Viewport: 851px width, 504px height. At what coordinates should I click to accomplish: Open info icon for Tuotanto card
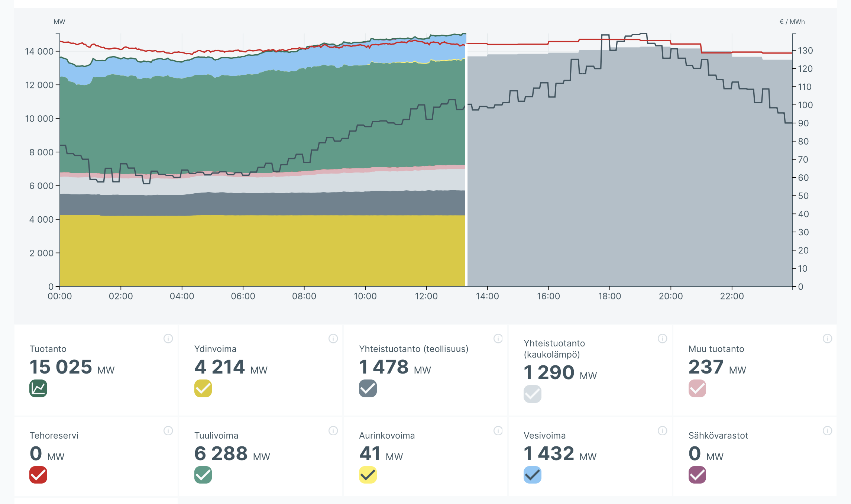tap(168, 339)
